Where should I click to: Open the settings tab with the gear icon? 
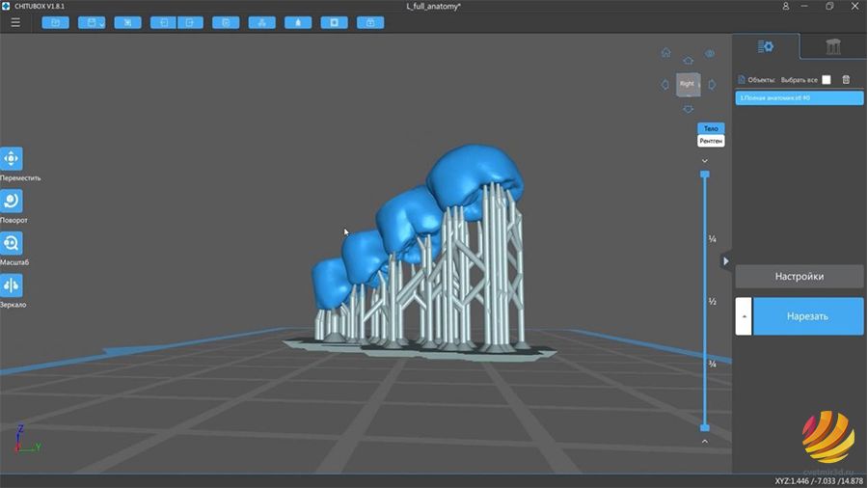(x=766, y=46)
